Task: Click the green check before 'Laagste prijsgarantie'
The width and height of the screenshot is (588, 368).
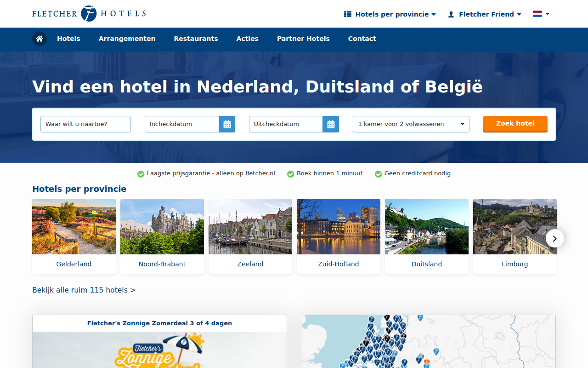Action: point(141,174)
